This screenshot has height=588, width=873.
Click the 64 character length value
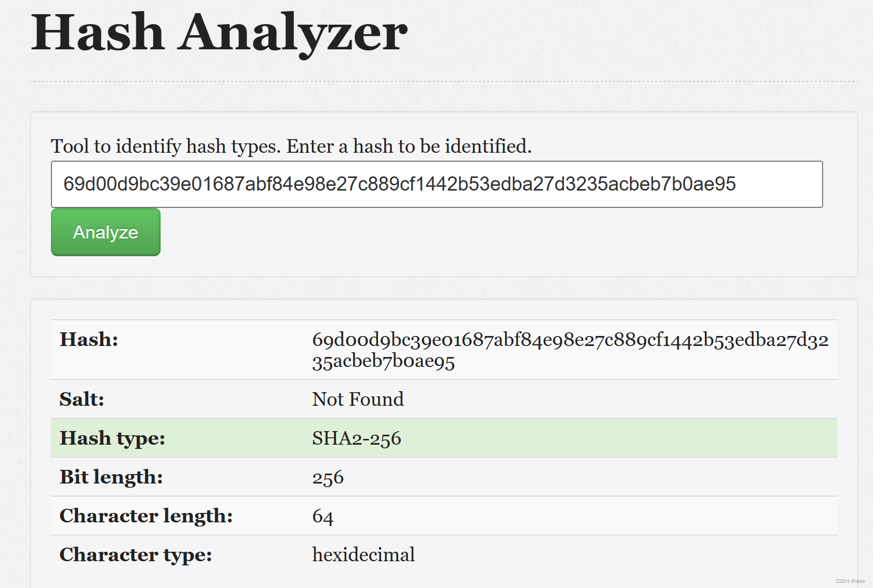322,517
